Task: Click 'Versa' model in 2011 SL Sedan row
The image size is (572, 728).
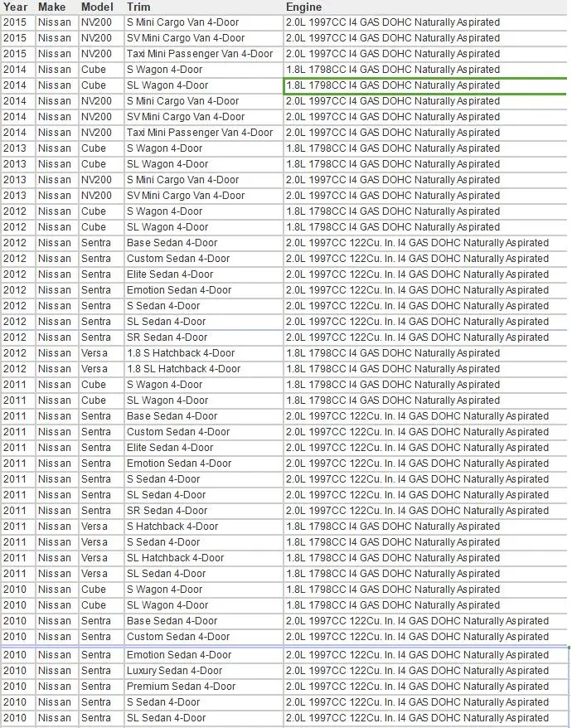Action: pos(101,575)
